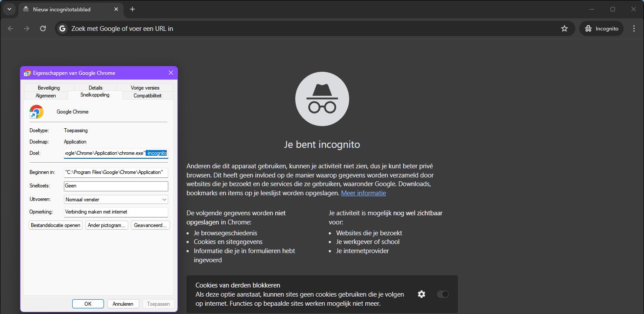The image size is (644, 314).
Task: Click the Sneltoets field
Action: 116,186
